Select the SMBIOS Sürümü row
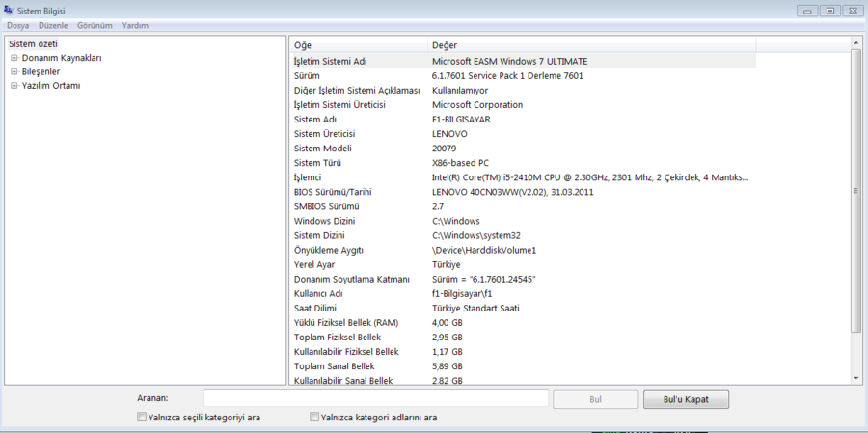Screen dimensions: 868x433 pos(523,206)
